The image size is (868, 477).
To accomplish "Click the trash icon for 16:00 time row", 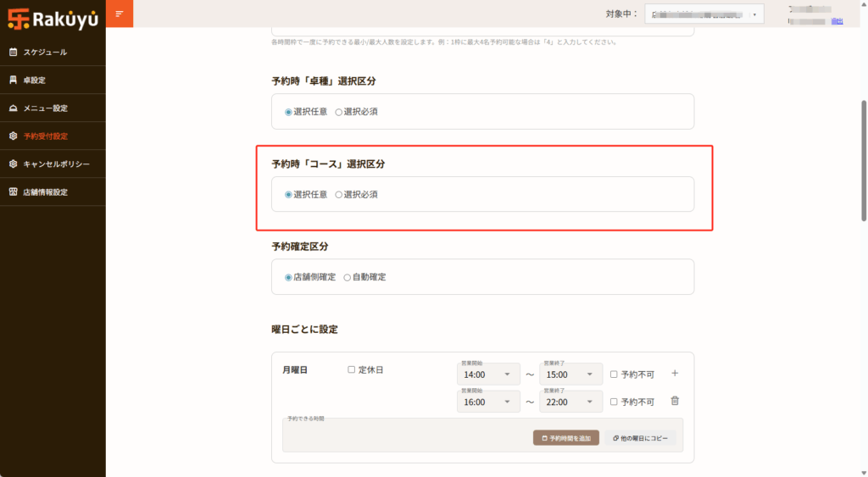I will coord(675,402).
